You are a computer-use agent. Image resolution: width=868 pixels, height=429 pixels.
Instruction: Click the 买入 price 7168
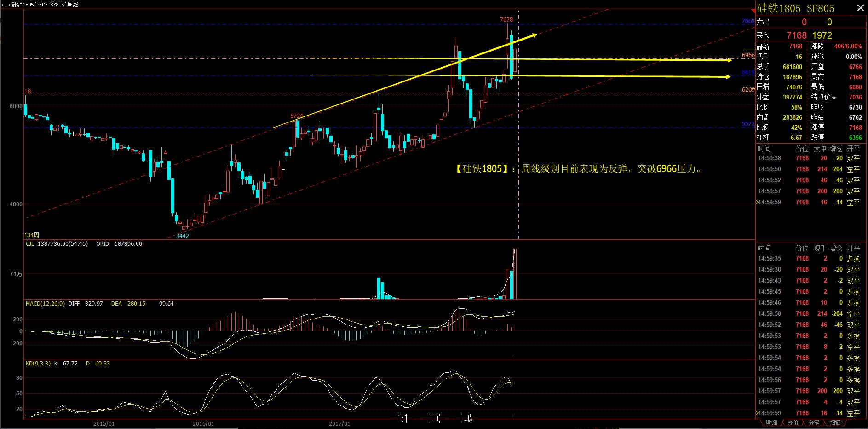[x=797, y=35]
